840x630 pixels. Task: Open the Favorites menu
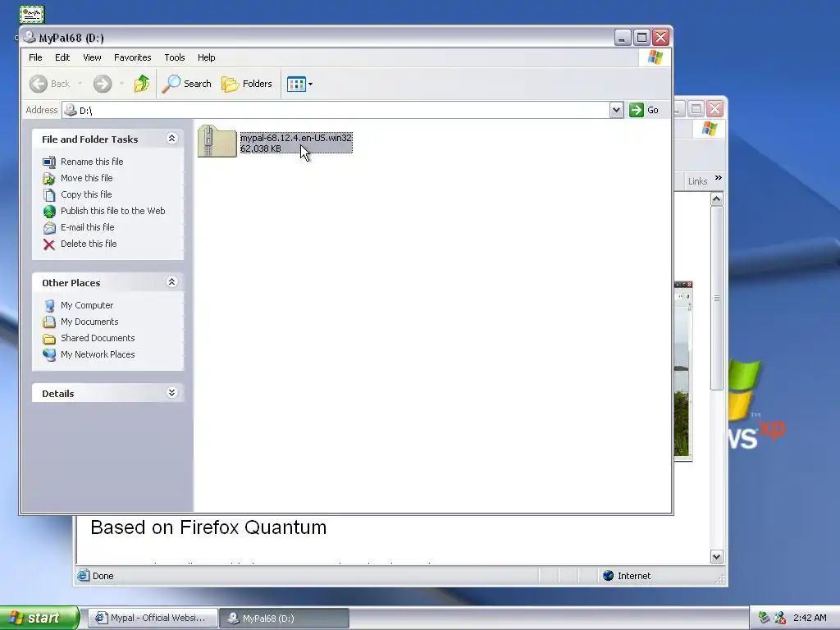pos(132,57)
